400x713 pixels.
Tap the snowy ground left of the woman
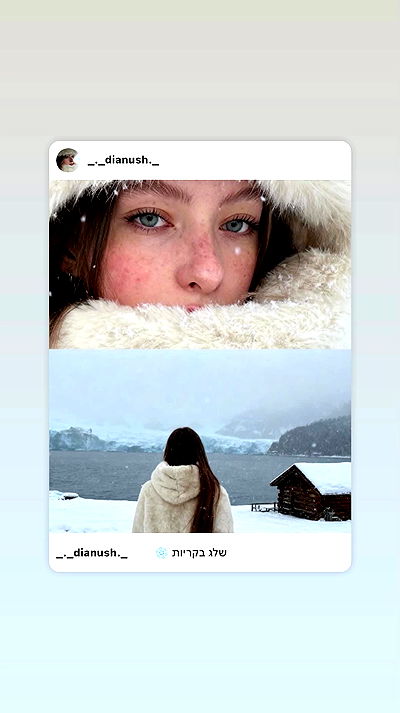[x=91, y=515]
